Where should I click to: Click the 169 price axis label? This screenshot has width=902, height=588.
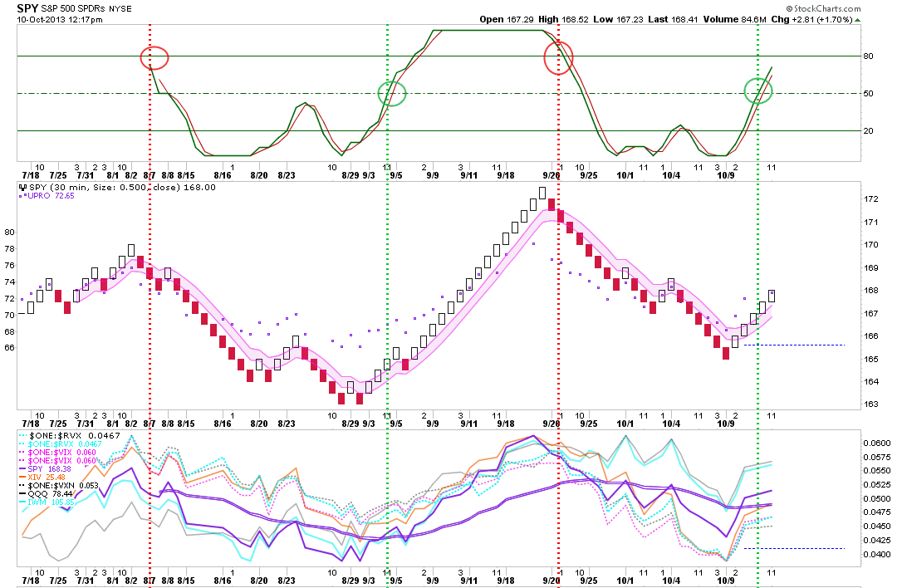(x=871, y=267)
